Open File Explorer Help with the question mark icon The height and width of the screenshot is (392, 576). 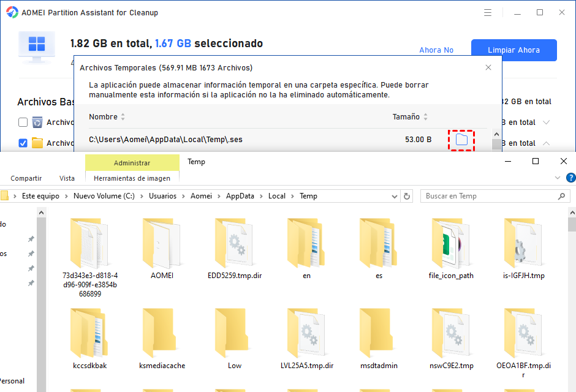[x=570, y=178]
